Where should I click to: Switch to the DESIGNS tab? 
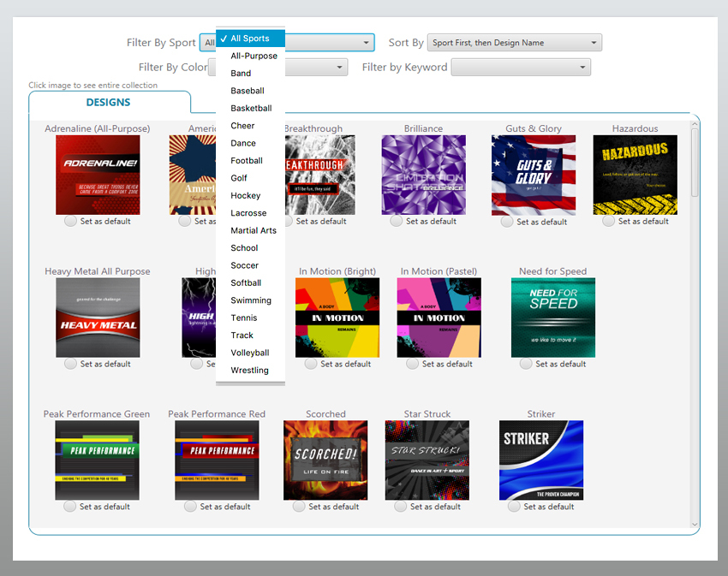coord(109,103)
